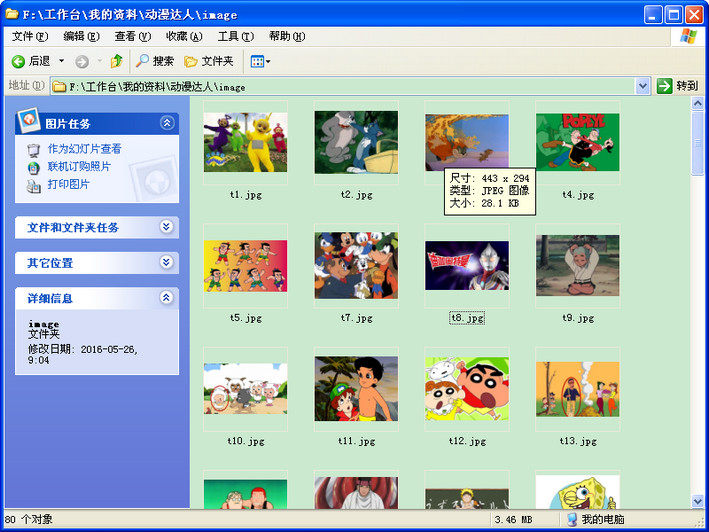The image size is (709, 532).
Task: Open the 查看(V) menu
Action: click(132, 36)
